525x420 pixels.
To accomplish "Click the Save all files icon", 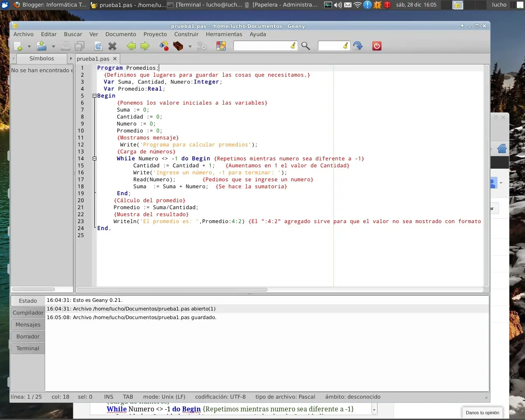I will 80,46.
